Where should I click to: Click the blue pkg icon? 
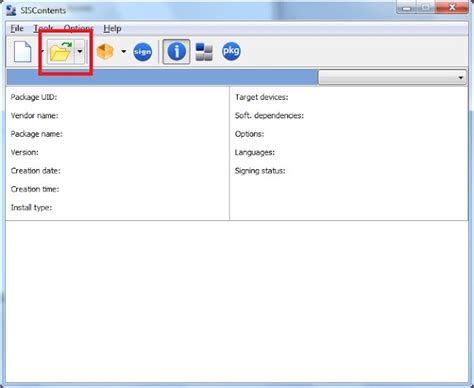(231, 51)
